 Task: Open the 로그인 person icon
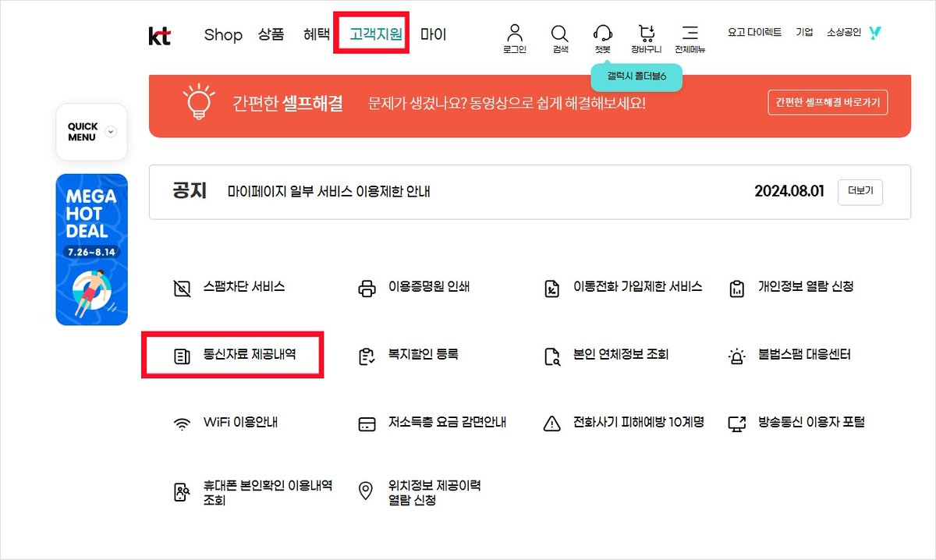click(x=514, y=33)
